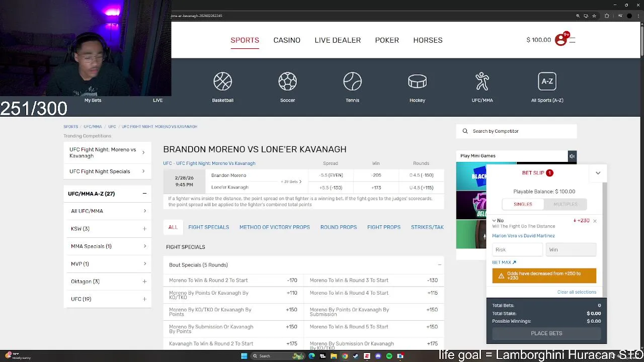Viewport: 644px width, 362px height.
Task: Open browser extensions puzzle icon
Action: pos(607,16)
